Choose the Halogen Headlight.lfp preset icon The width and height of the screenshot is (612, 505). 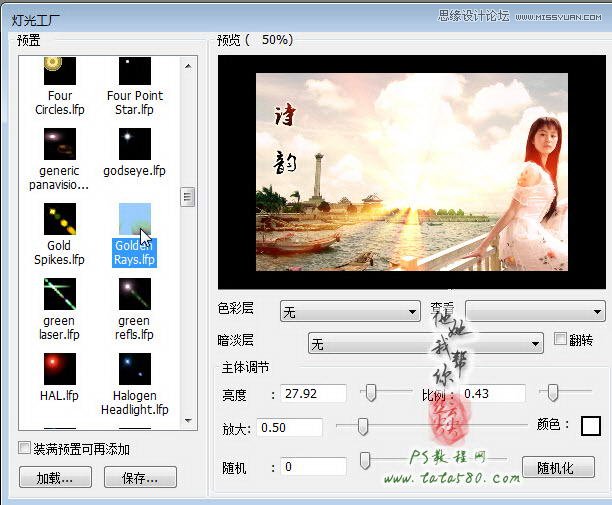tap(135, 369)
